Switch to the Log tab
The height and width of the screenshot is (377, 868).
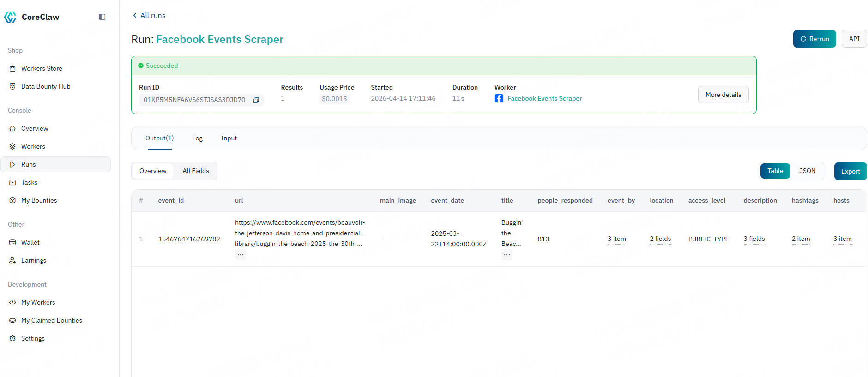[197, 138]
